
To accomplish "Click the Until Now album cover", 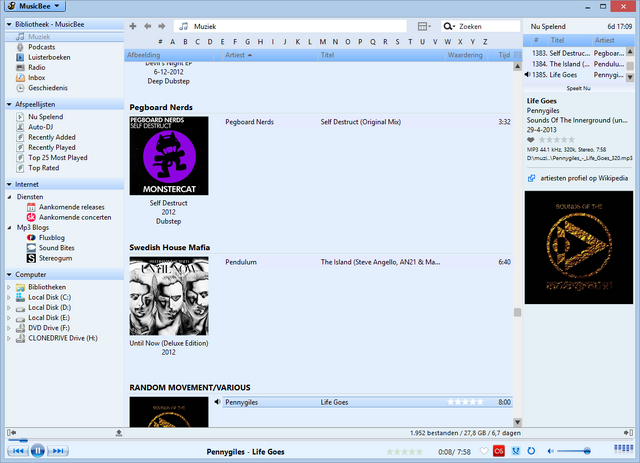I will click(169, 296).
